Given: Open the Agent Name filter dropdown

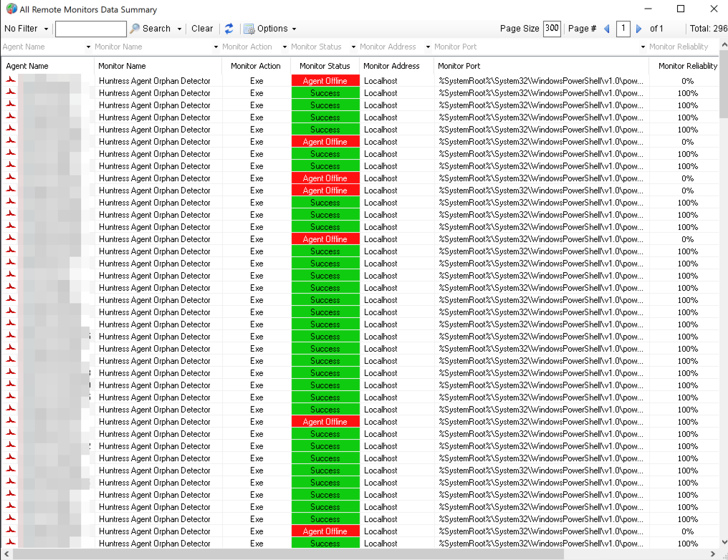Looking at the screenshot, I should tap(88, 47).
